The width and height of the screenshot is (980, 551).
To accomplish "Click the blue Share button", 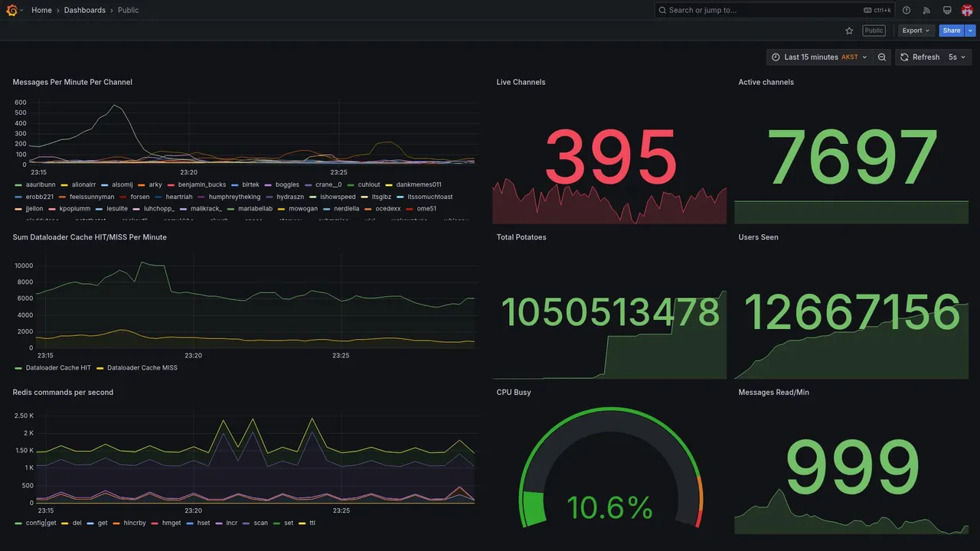I will pyautogui.click(x=952, y=31).
